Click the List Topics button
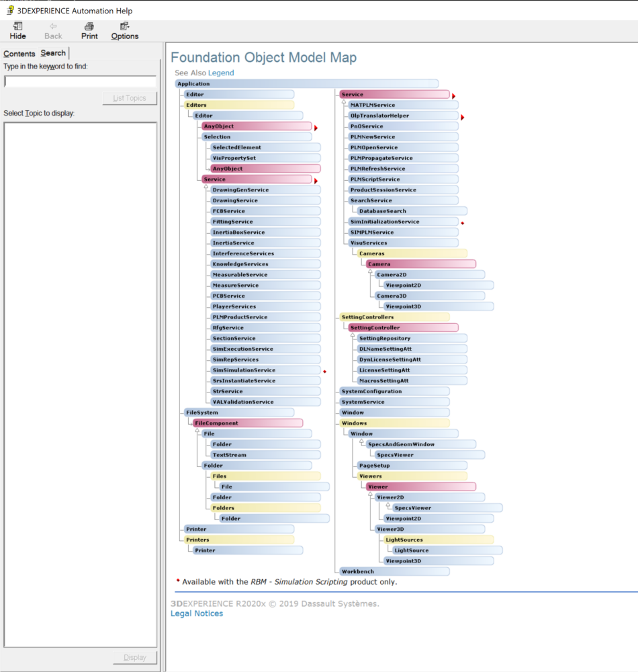 128,98
